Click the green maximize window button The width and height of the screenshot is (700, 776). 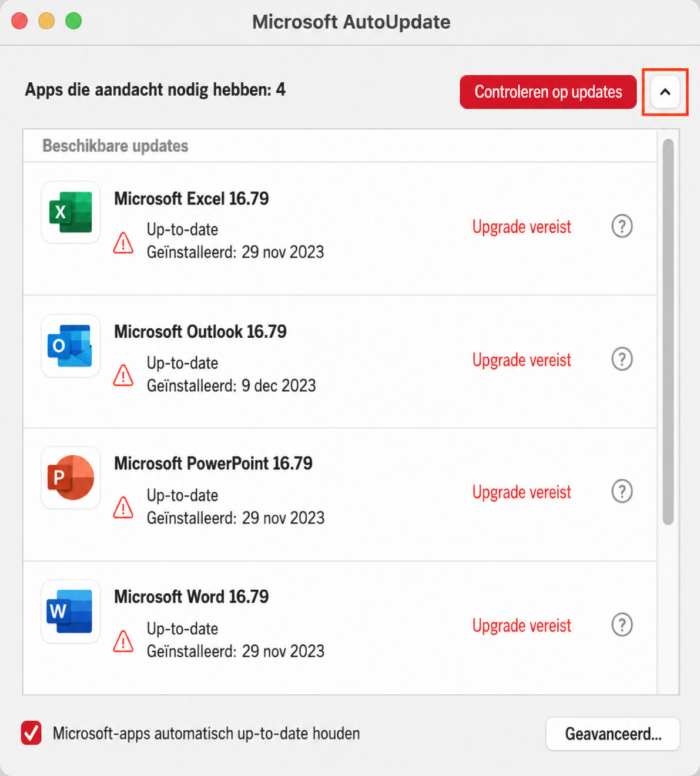[x=73, y=21]
